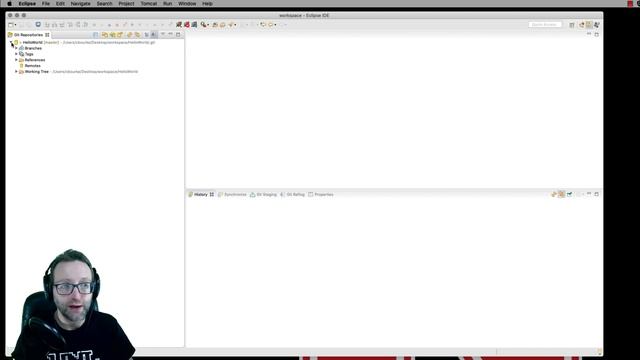This screenshot has height=360, width=640.
Task: Activate the Git Repositories tab
Action: click(x=28, y=35)
